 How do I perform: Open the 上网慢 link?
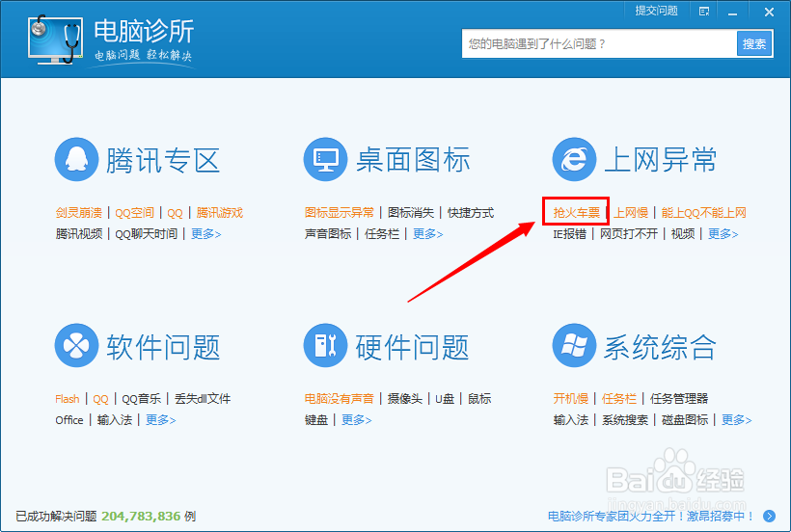[x=631, y=213]
